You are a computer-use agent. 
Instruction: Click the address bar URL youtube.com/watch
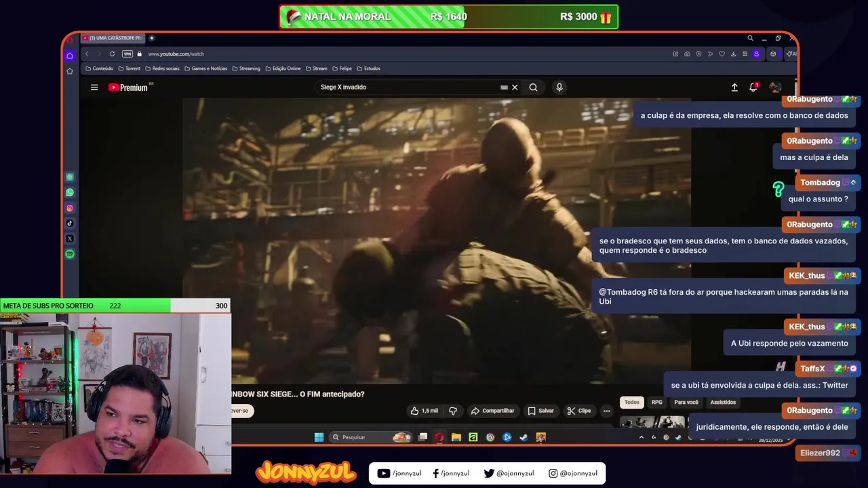(176, 54)
